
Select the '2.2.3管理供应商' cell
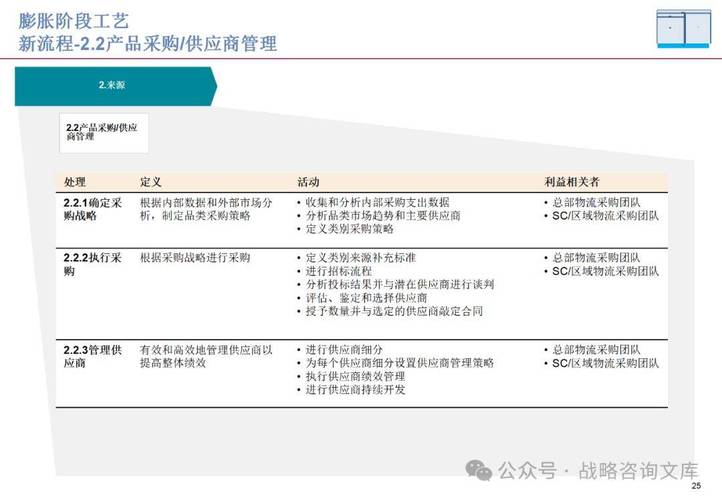click(93, 356)
